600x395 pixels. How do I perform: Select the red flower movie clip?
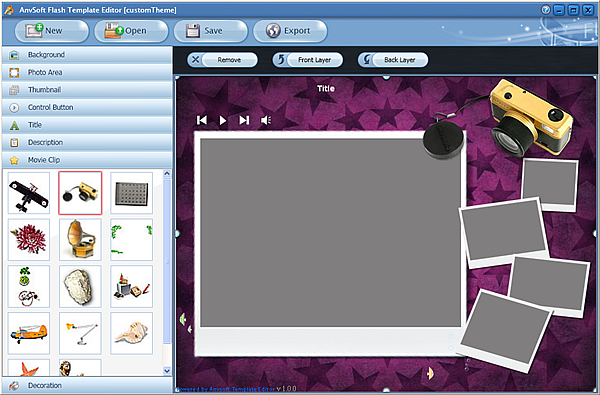click(x=29, y=240)
